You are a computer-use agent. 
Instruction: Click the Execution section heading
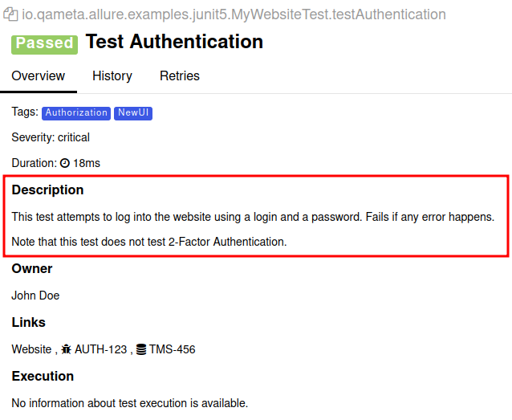click(x=43, y=376)
